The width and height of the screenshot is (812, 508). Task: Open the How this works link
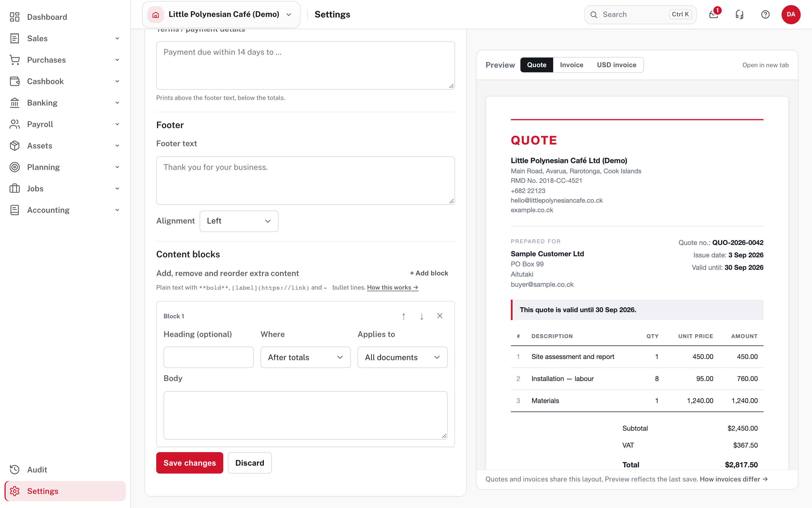[392, 287]
